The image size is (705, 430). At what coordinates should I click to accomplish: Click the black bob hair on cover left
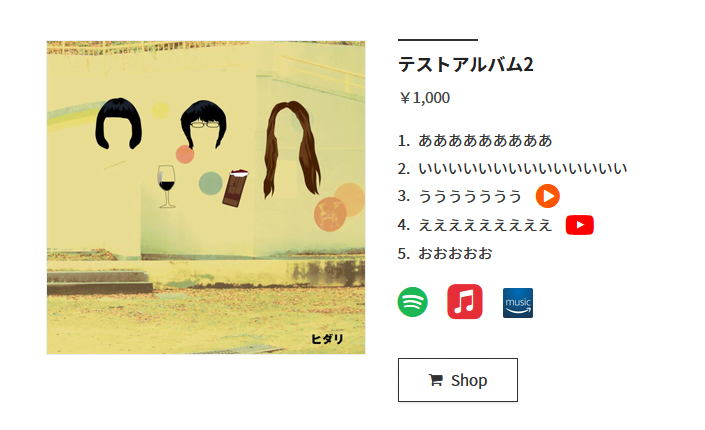coord(118,123)
